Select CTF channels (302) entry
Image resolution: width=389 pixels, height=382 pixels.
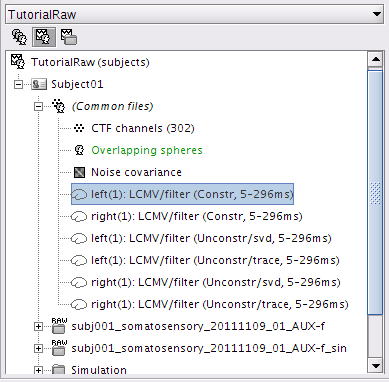(x=143, y=128)
